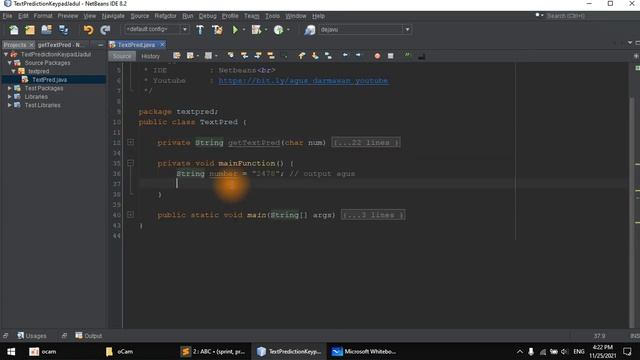Click Find Previous Occurrence icon
Viewport: 640px width, 360px height.
coord(244,56)
